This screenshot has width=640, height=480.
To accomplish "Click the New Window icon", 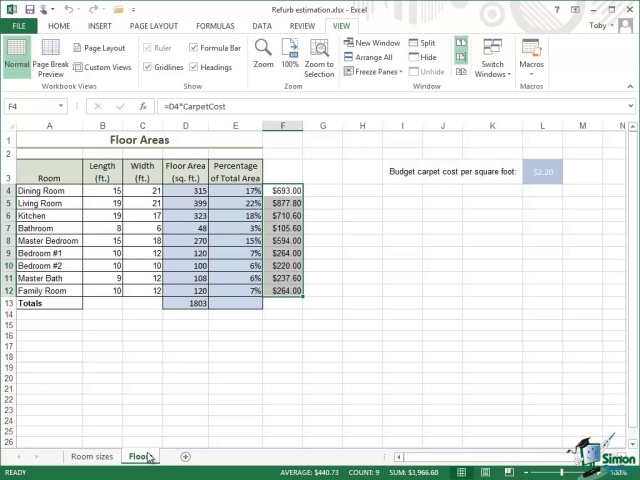I will [x=372, y=43].
